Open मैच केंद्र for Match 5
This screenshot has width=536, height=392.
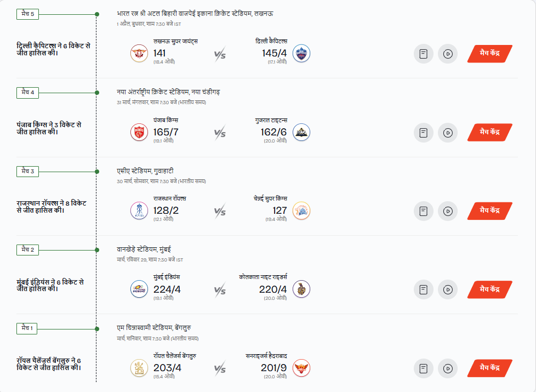click(x=489, y=54)
